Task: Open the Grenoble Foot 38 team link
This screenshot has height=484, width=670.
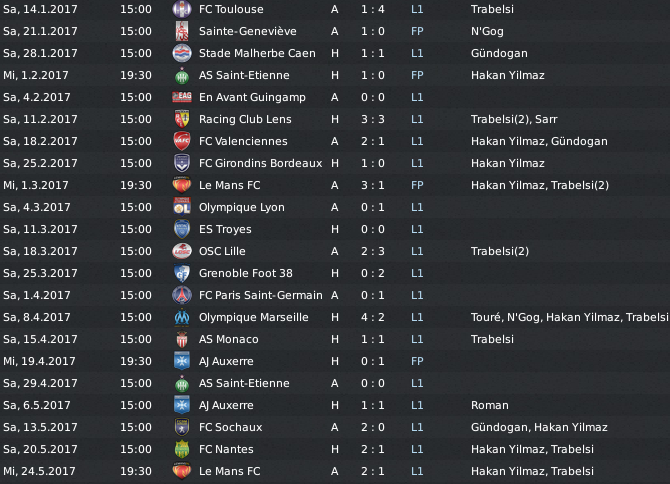Action: 246,273
